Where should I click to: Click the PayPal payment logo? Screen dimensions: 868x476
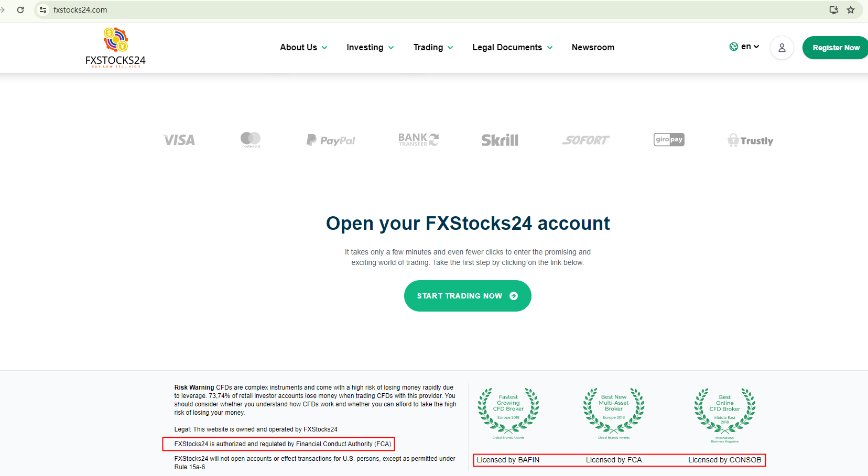pyautogui.click(x=331, y=140)
